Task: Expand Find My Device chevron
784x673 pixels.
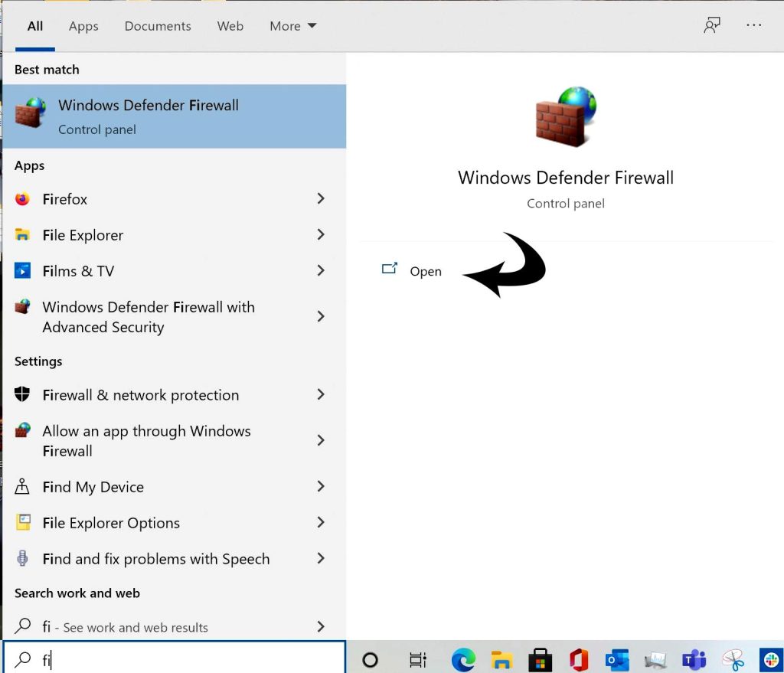Action: 321,486
